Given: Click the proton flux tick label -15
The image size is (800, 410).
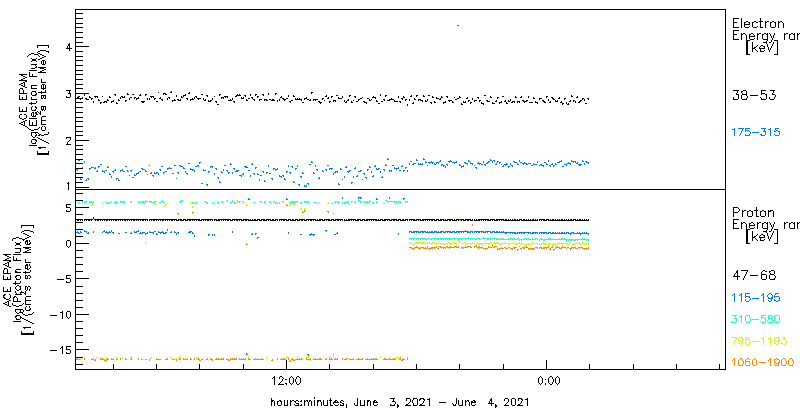Looking at the screenshot, I should [60, 350].
